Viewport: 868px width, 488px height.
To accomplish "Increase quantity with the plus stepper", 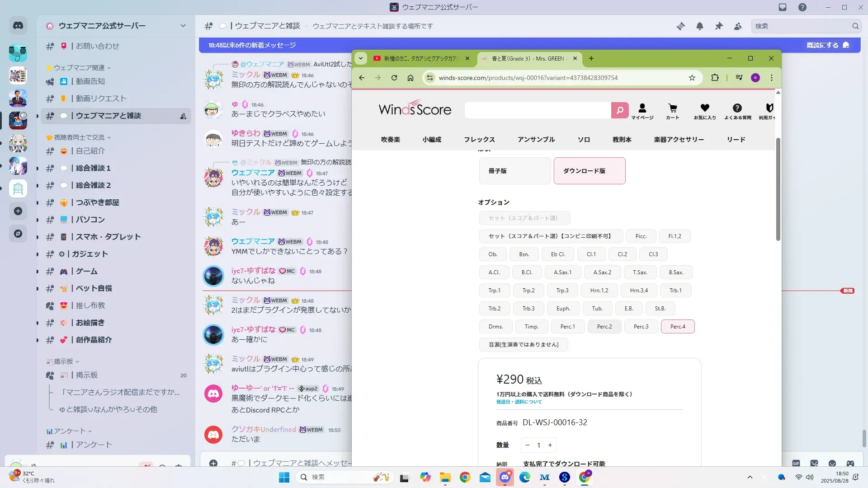I will [550, 445].
